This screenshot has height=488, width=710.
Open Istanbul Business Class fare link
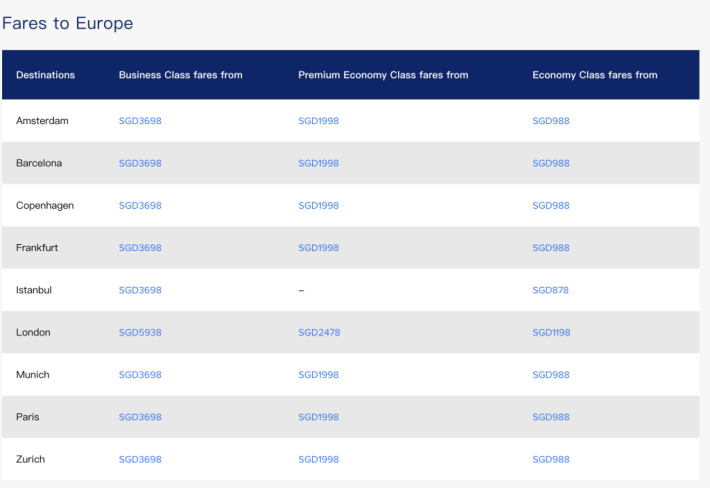click(140, 290)
